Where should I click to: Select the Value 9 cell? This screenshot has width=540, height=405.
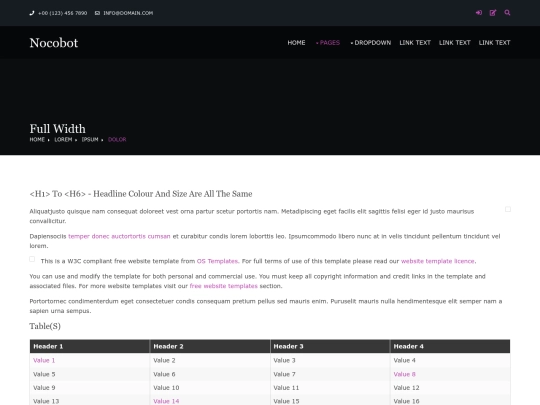click(90, 388)
